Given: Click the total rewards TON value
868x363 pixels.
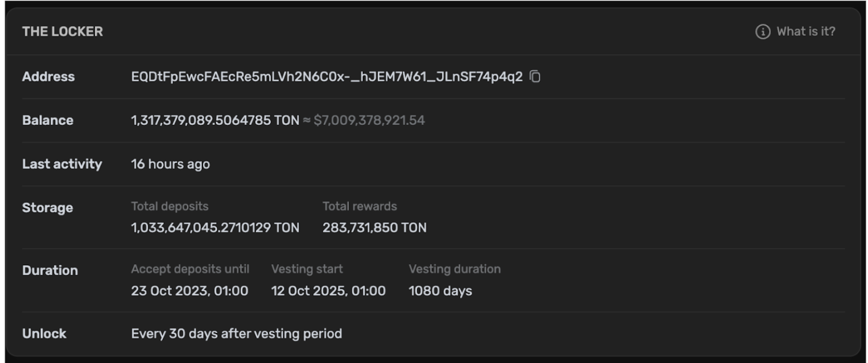Looking at the screenshot, I should tap(374, 228).
